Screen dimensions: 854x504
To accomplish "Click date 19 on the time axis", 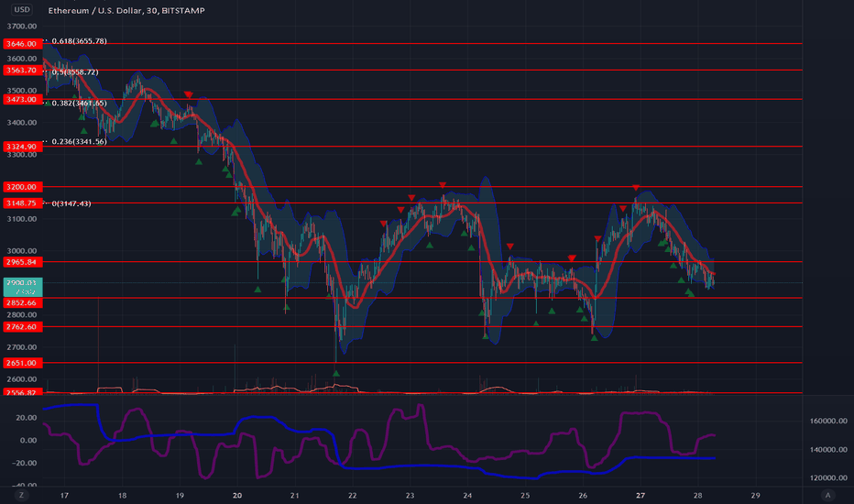I will (x=180, y=495).
